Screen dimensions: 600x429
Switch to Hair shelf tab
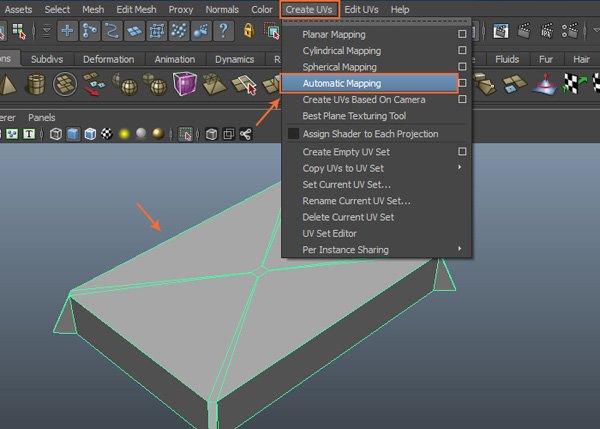click(581, 59)
